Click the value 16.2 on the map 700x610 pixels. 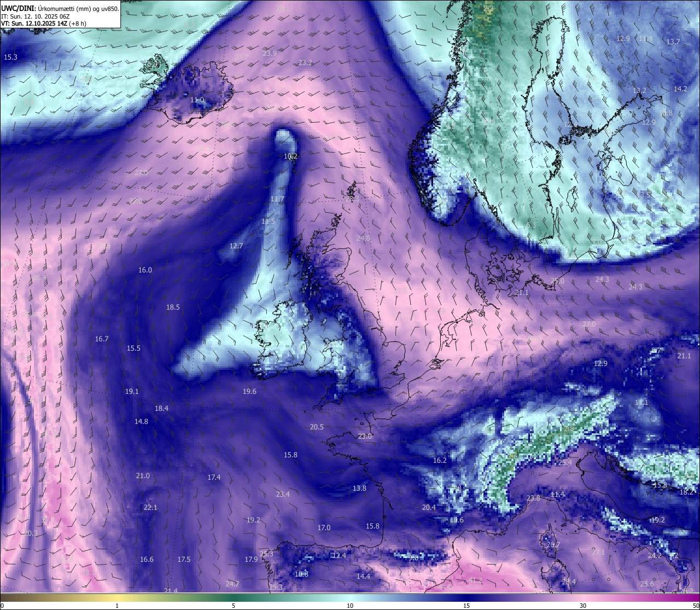coord(440,460)
